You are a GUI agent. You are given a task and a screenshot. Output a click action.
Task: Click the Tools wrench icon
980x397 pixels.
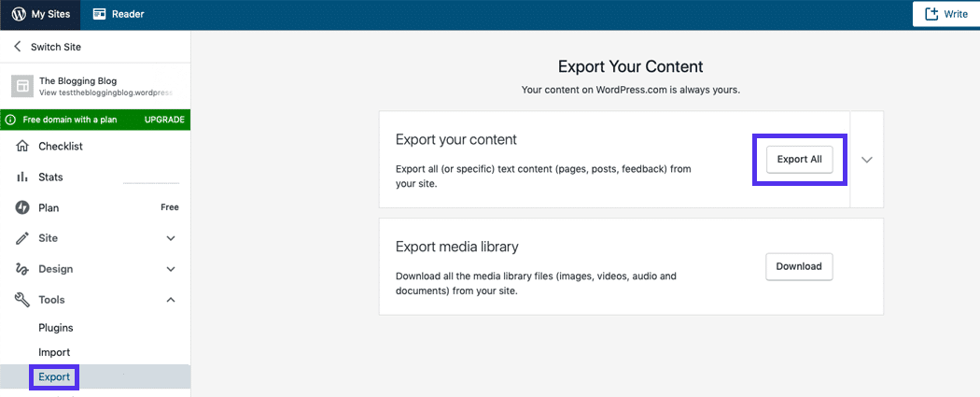click(x=22, y=300)
